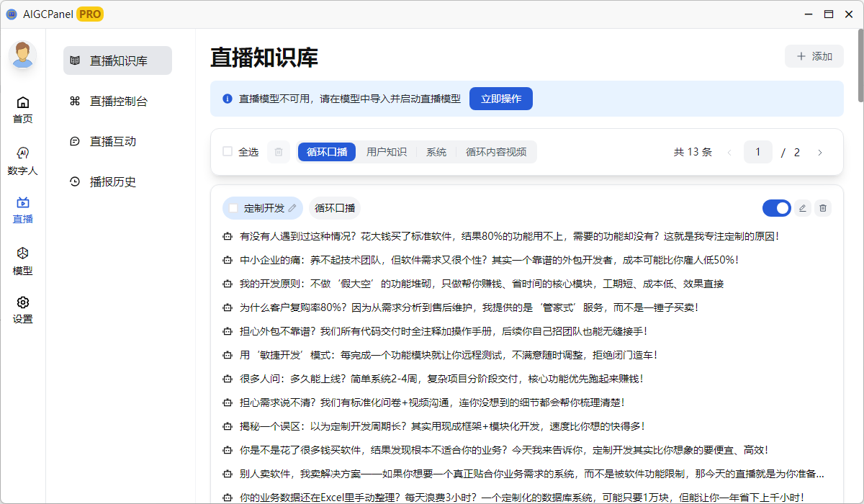Screen dimensions: 864x504
Task: Click the batch delete trash icon
Action: pos(279,152)
